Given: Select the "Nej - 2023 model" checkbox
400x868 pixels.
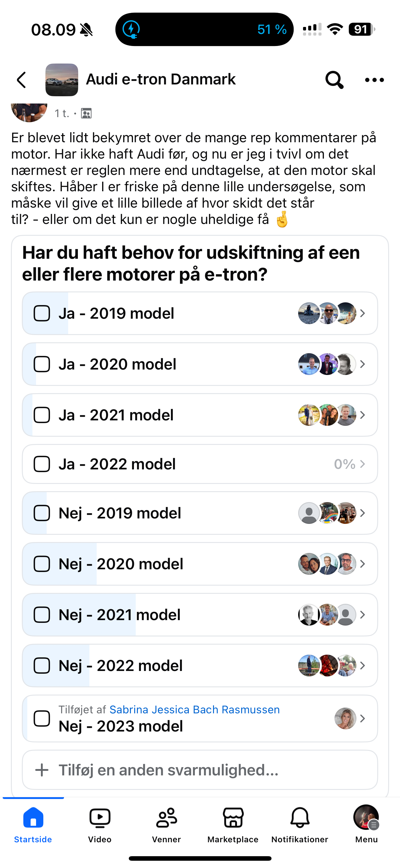Looking at the screenshot, I should click(x=42, y=719).
